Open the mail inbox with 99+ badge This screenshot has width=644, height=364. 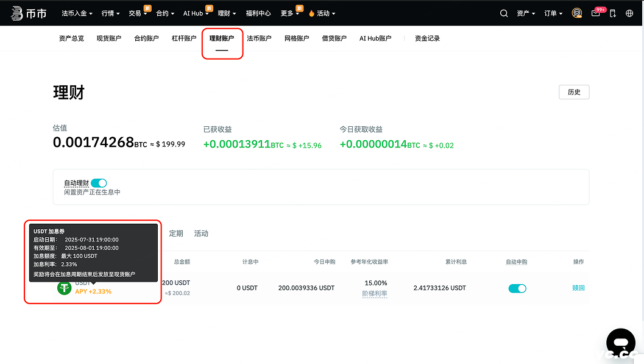tap(596, 13)
